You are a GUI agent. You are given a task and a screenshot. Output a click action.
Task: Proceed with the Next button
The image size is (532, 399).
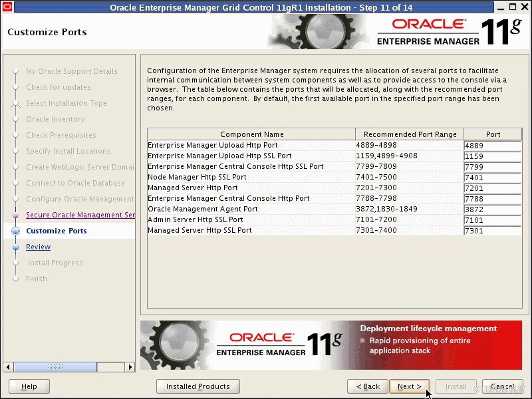click(410, 386)
